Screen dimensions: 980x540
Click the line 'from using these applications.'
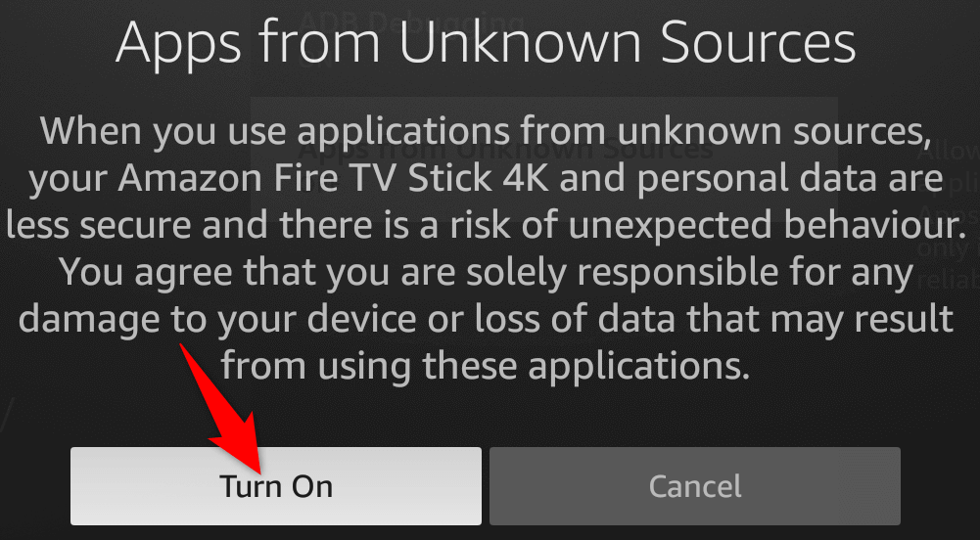click(486, 365)
